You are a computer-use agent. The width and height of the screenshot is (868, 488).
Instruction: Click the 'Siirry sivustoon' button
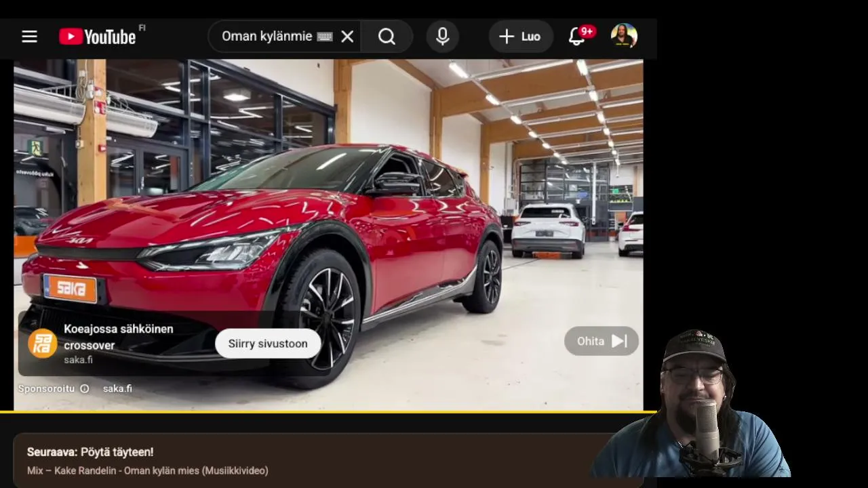[268, 344]
